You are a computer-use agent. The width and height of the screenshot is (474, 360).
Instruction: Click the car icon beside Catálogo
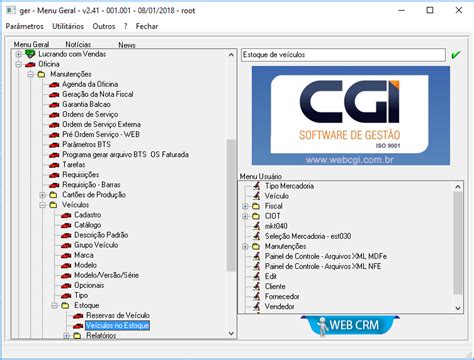(x=66, y=225)
